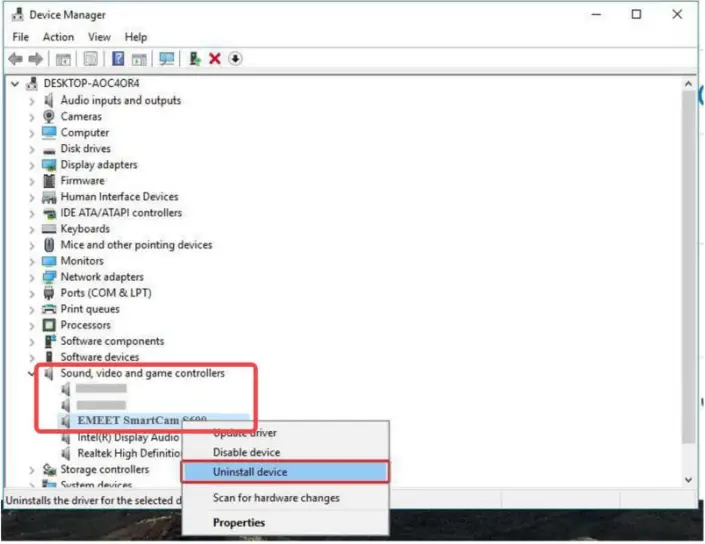Viewport: 705px width, 544px height.
Task: Collapse Sound, video and game controllers
Action: tap(31, 373)
